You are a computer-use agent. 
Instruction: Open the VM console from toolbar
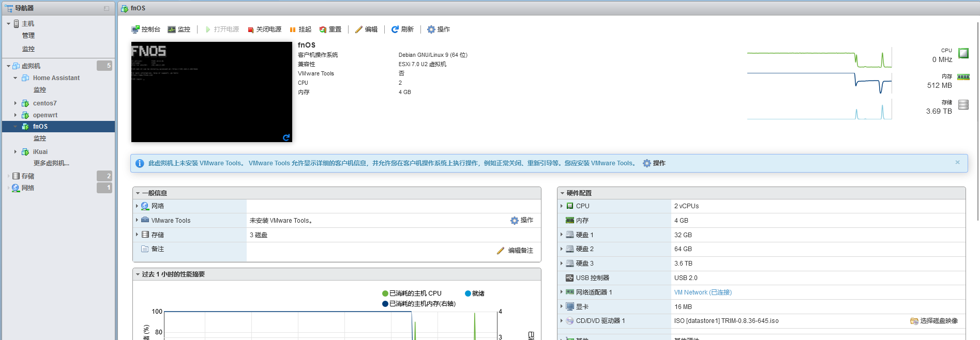[146, 29]
